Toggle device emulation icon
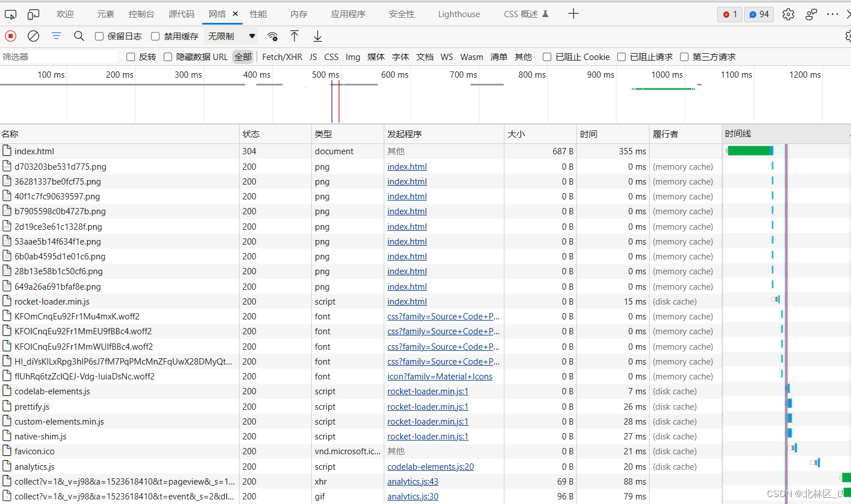The width and height of the screenshot is (851, 504). coord(34,14)
